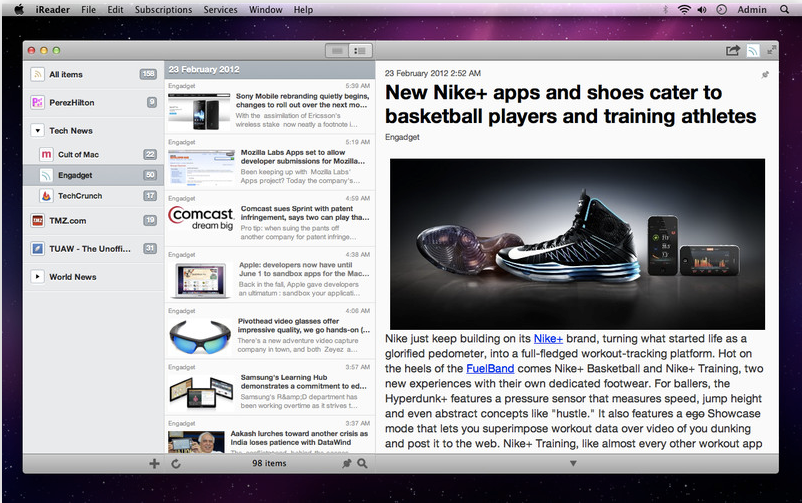
Task: Open the Samsung's Learning Hub article
Action: pyautogui.click(x=270, y=389)
